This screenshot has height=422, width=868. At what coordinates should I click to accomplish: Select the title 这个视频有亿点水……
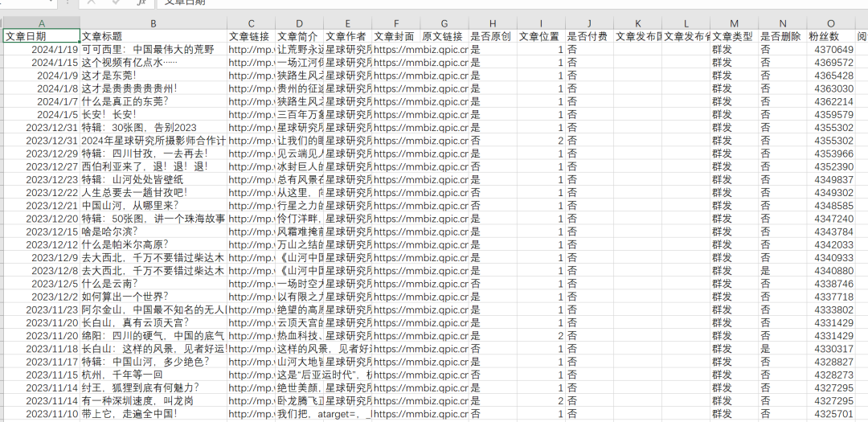pyautogui.click(x=154, y=63)
